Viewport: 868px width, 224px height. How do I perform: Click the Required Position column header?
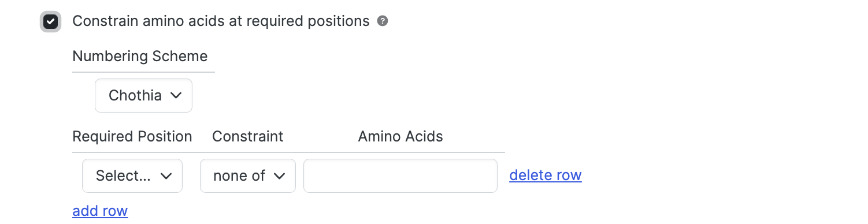(132, 137)
